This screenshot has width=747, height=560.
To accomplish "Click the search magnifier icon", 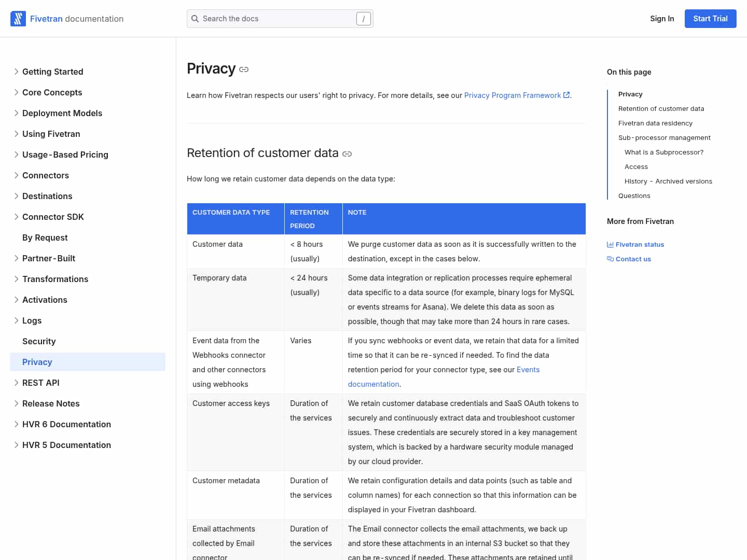I will [195, 19].
